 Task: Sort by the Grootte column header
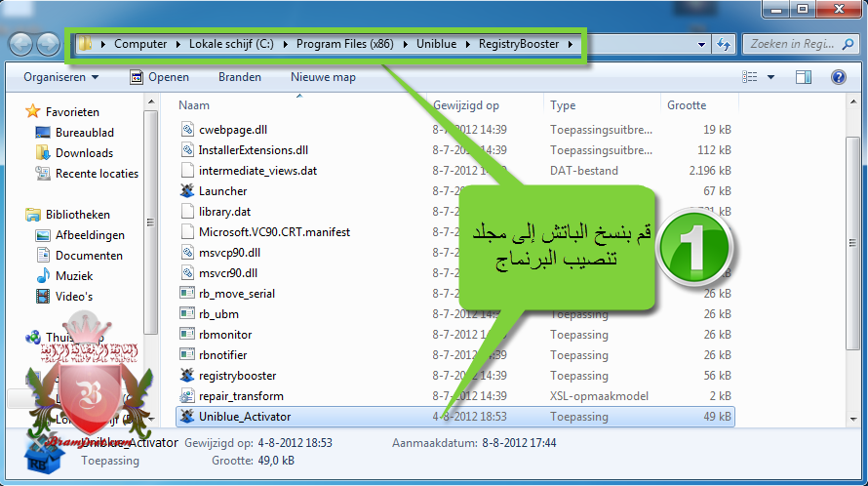tap(687, 105)
